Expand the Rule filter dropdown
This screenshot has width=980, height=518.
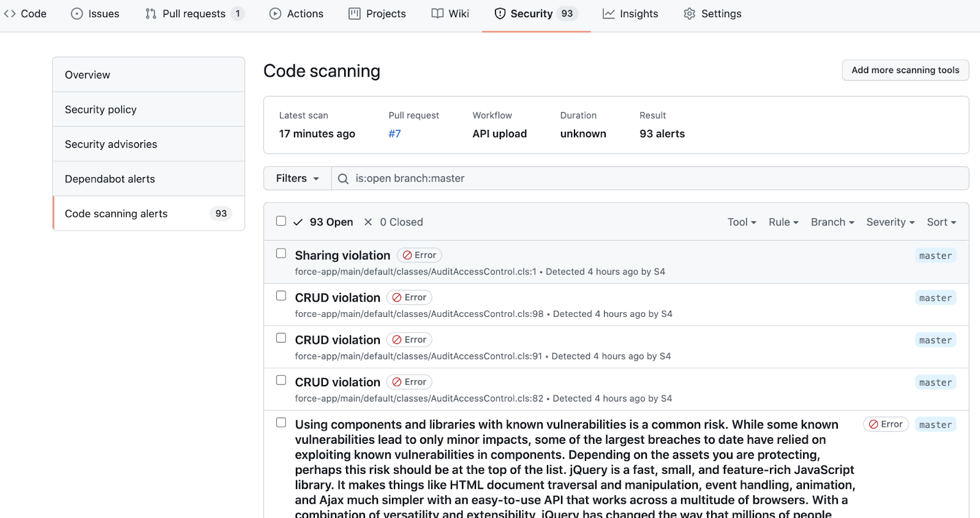coord(783,222)
